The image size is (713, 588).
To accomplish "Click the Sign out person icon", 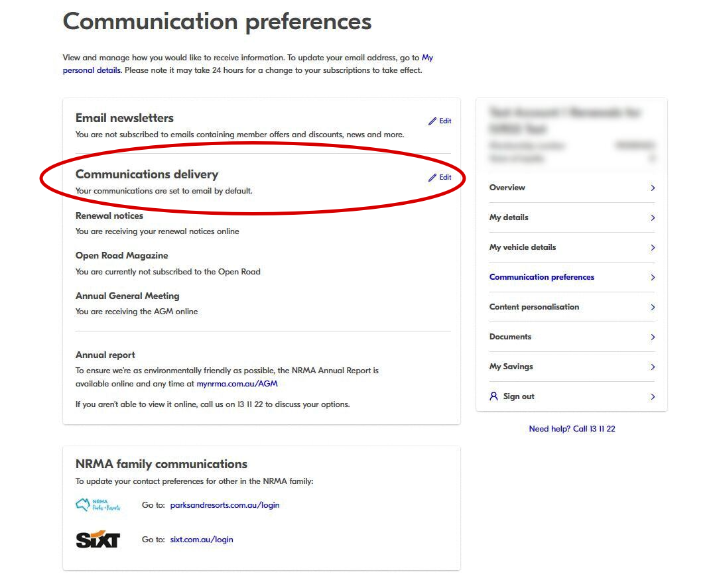I will click(493, 396).
